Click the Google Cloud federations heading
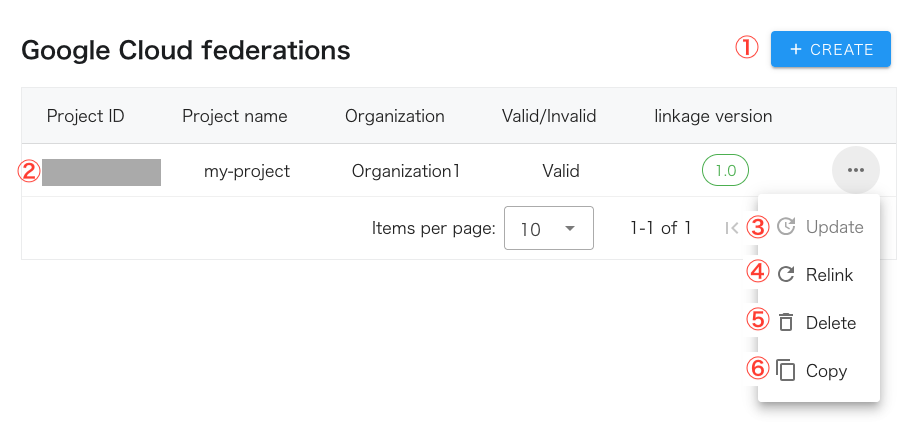Viewport: 912px width, 425px height. (x=186, y=51)
